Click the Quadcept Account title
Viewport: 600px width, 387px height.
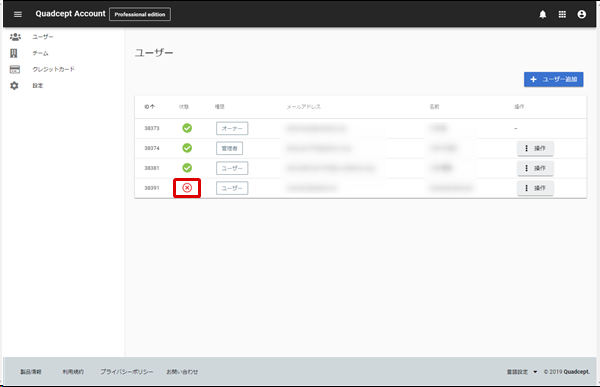coord(70,14)
